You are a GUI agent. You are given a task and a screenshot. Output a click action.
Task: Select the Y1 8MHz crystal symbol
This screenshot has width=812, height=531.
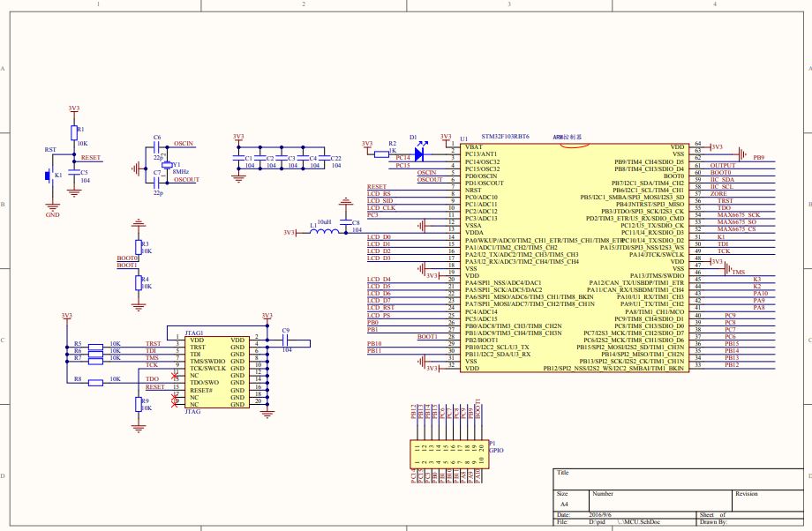tap(166, 165)
